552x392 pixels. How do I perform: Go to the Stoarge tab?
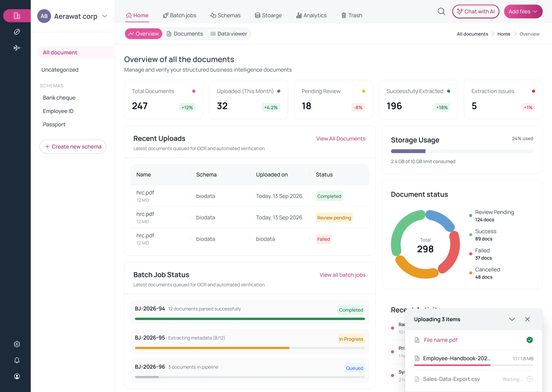pos(268,15)
